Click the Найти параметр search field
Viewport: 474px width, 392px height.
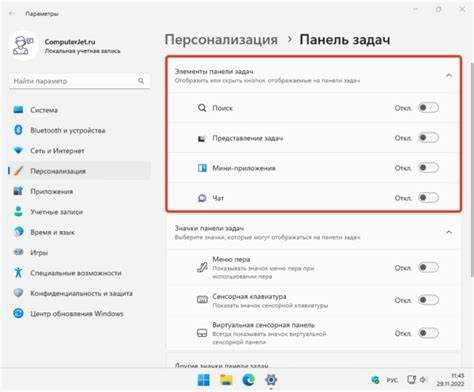pos(79,81)
